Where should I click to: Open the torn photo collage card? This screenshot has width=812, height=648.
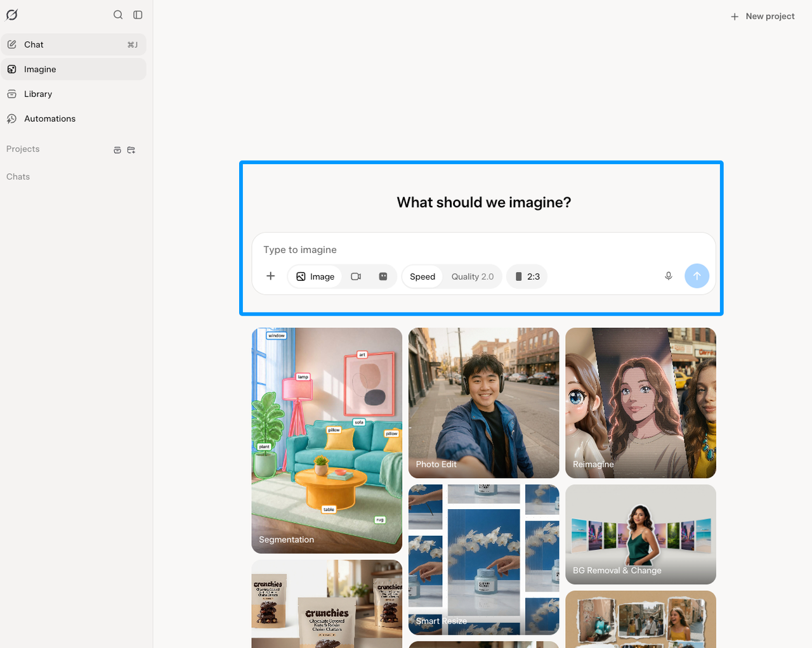pos(641,619)
